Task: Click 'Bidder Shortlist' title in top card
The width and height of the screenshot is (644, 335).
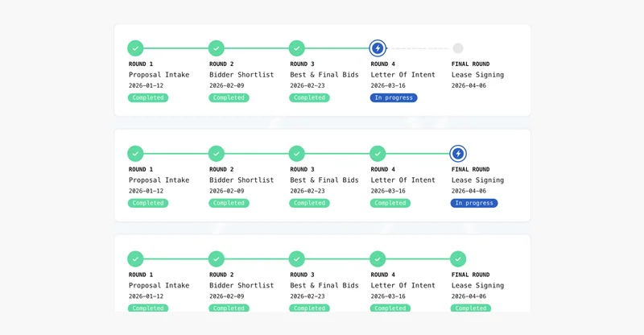Action: pos(242,75)
